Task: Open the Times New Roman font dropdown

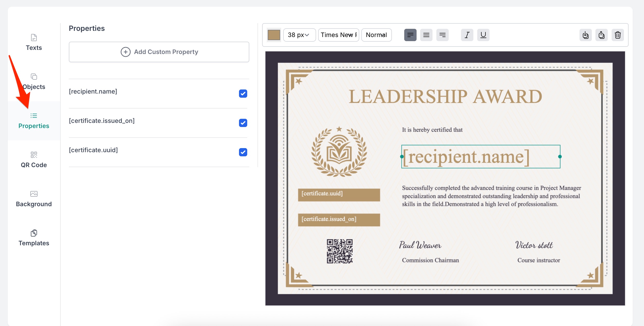Action: (x=338, y=35)
